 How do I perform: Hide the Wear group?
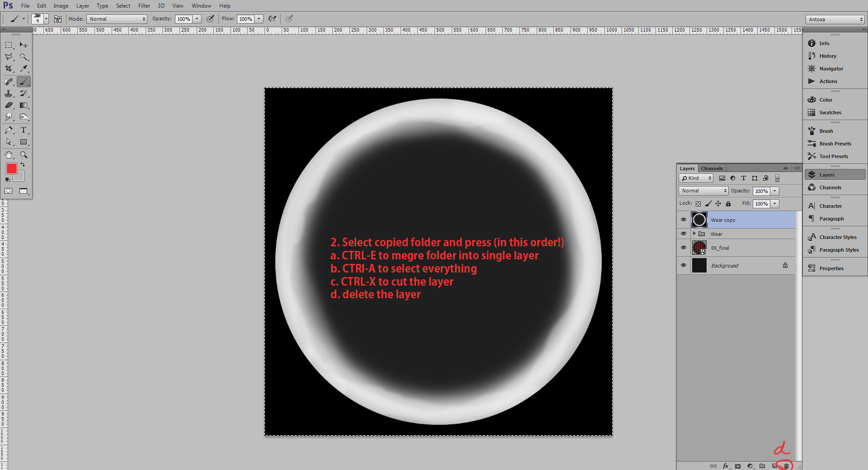pos(684,234)
